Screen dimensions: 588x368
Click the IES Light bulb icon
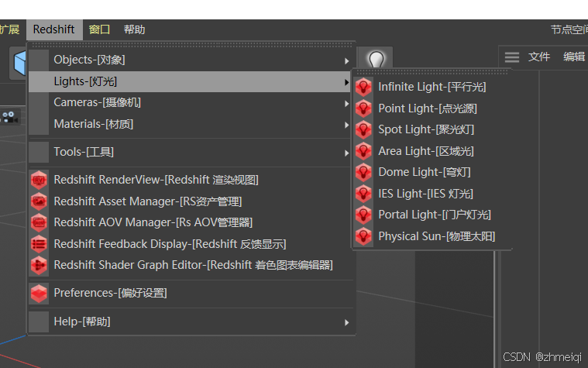pos(363,194)
